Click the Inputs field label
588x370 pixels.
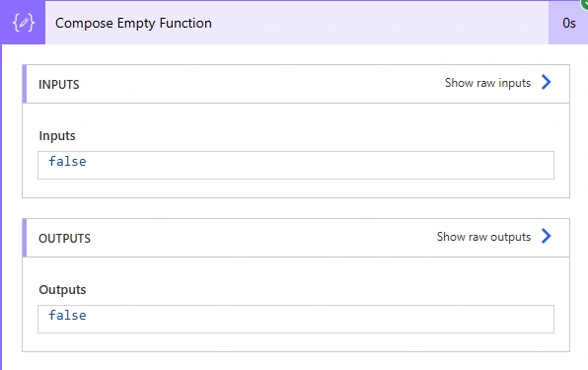pos(57,136)
